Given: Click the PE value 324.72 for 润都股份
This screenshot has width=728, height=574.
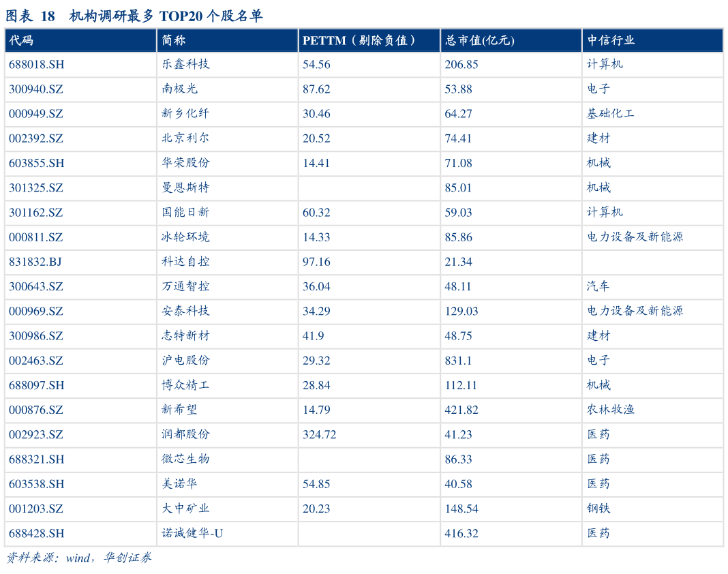Looking at the screenshot, I should [318, 434].
